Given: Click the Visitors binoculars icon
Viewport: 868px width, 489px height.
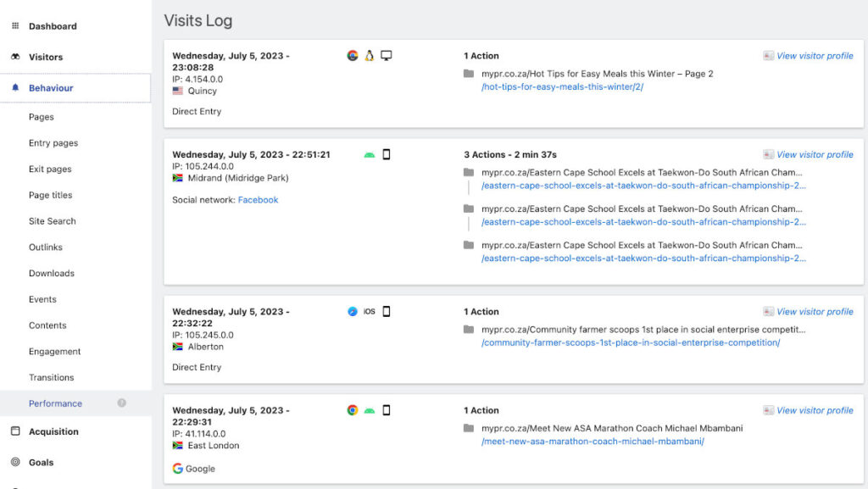Looking at the screenshot, I should tap(15, 57).
